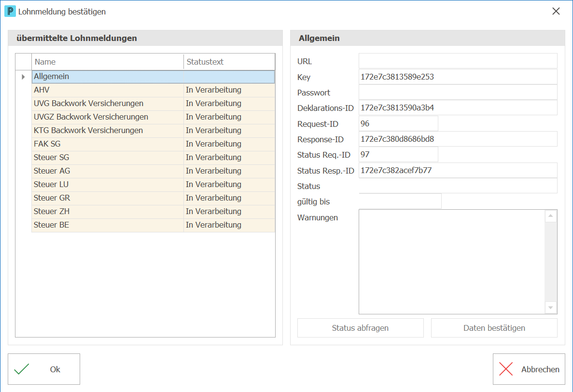Click the Deklarations-ID field
The width and height of the screenshot is (573, 392).
point(458,108)
